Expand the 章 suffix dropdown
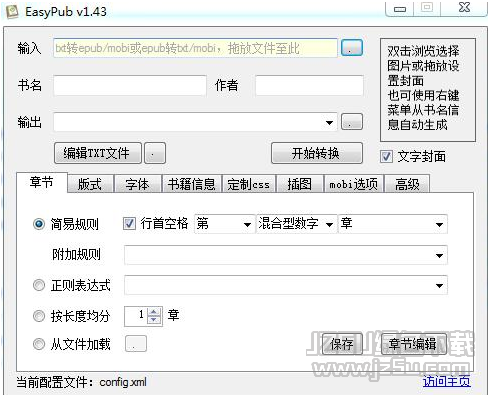The image size is (488, 395). (x=439, y=224)
